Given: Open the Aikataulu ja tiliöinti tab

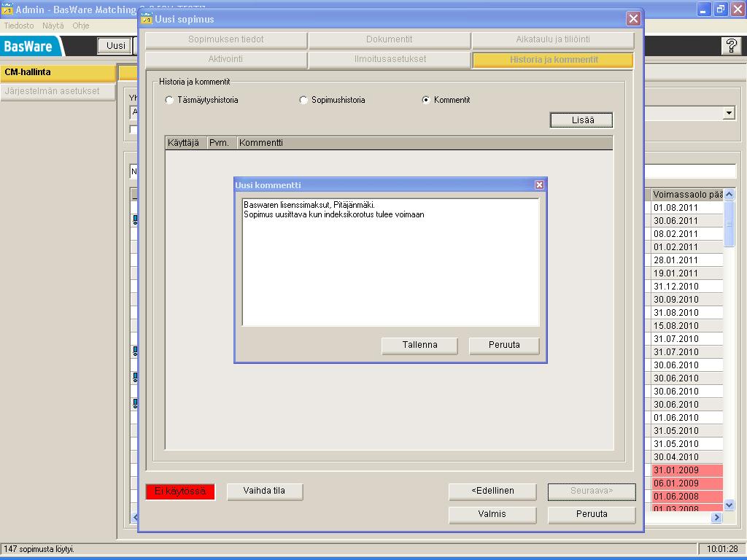Looking at the screenshot, I should [553, 39].
